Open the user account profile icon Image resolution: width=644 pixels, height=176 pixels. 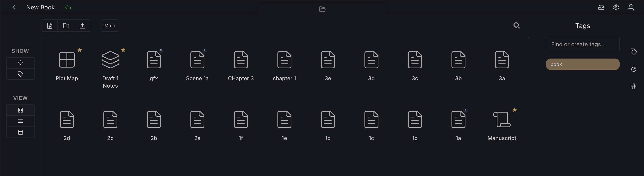[631, 8]
